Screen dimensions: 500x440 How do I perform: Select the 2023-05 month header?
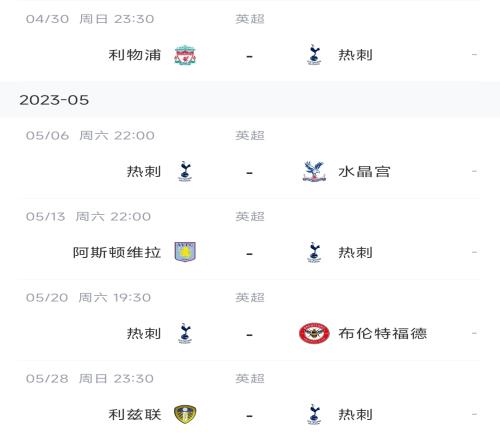click(x=250, y=100)
